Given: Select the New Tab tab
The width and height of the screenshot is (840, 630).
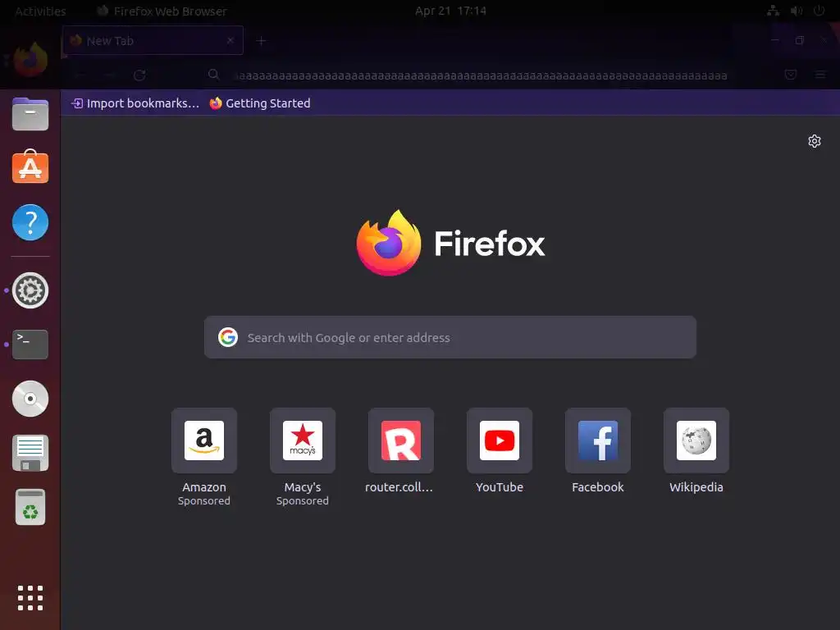Looking at the screenshot, I should click(153, 40).
